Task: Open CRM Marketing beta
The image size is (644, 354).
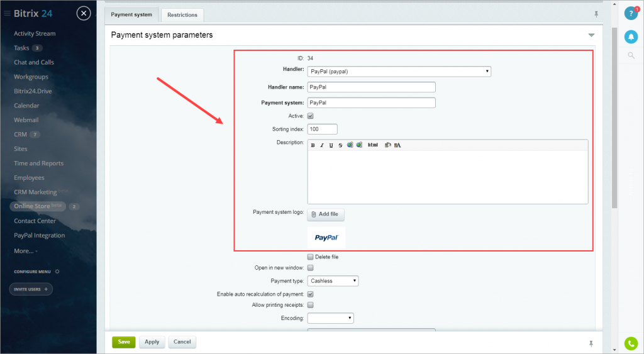Action: (x=41, y=192)
